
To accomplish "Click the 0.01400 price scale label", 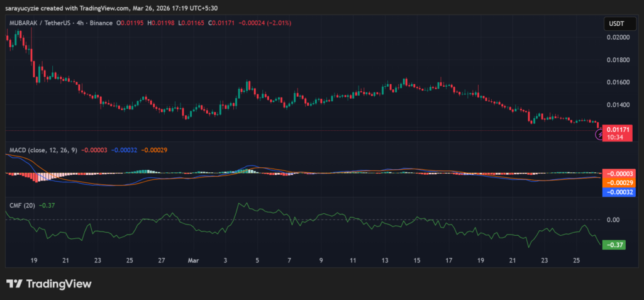I will coord(617,105).
